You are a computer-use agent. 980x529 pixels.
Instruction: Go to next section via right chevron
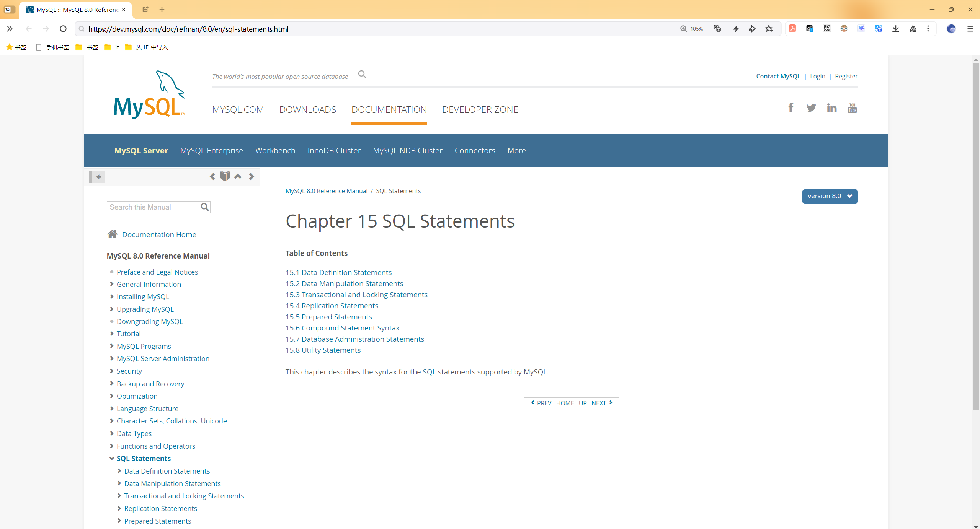[251, 176]
